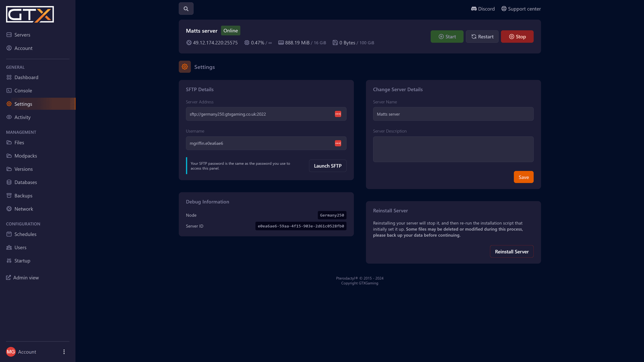Go to the Backups page
644x362 pixels.
(23, 196)
